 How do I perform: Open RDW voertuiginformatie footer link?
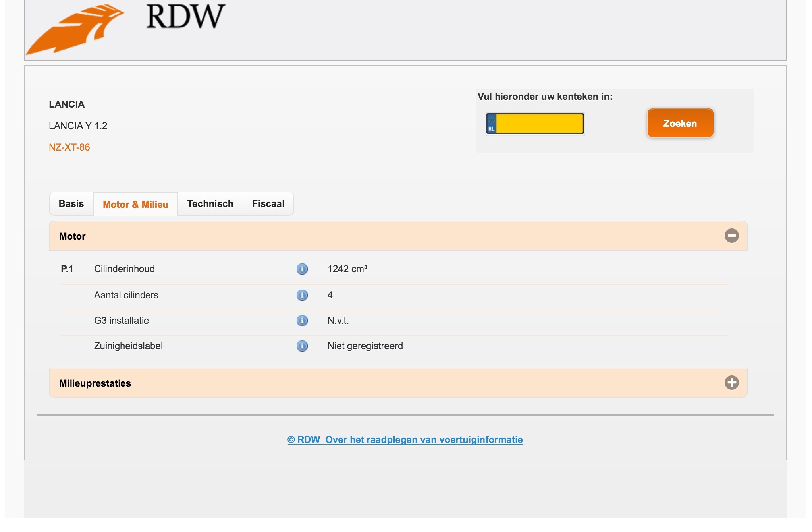[405, 440]
